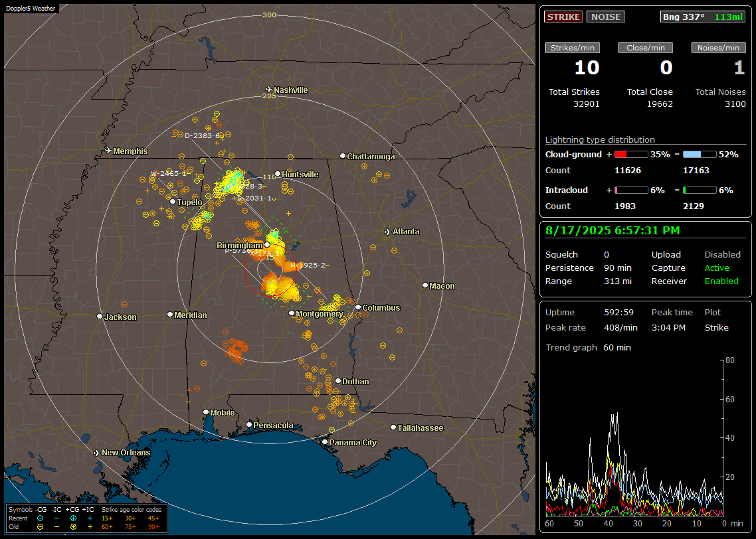This screenshot has height=539, width=756.
Task: Click the Trend graph 60 min label
Action: pyautogui.click(x=588, y=348)
